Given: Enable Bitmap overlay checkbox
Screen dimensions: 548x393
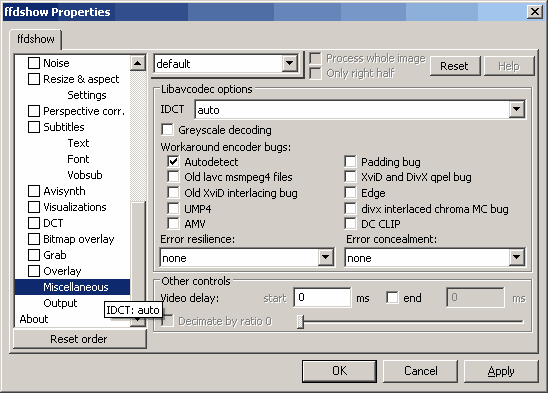Looking at the screenshot, I should [x=34, y=239].
